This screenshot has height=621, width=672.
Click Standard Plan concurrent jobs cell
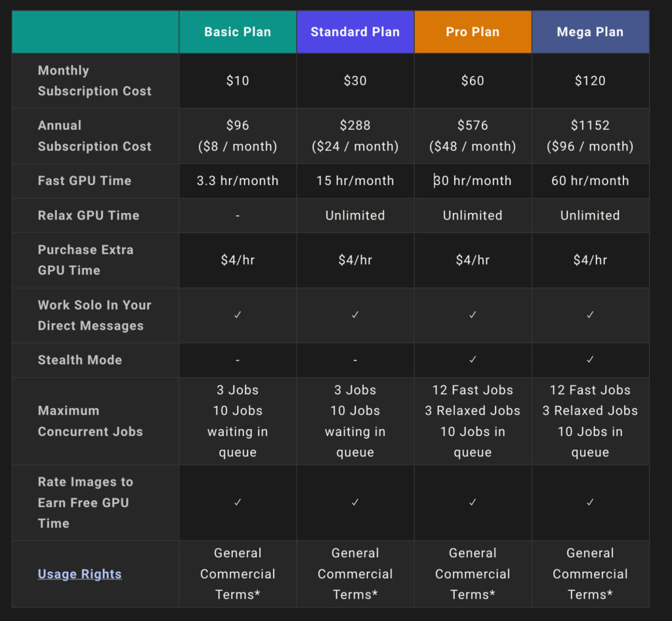pyautogui.click(x=355, y=421)
